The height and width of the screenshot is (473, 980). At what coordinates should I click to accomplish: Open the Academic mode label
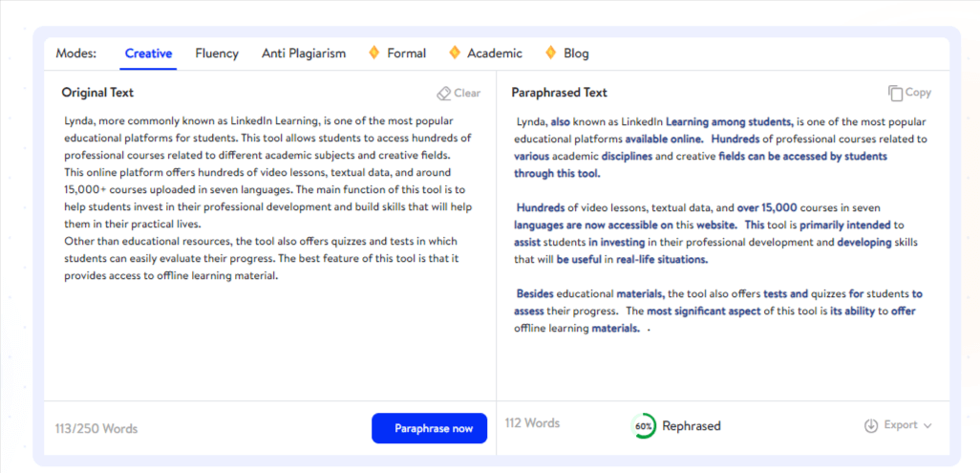pos(495,54)
